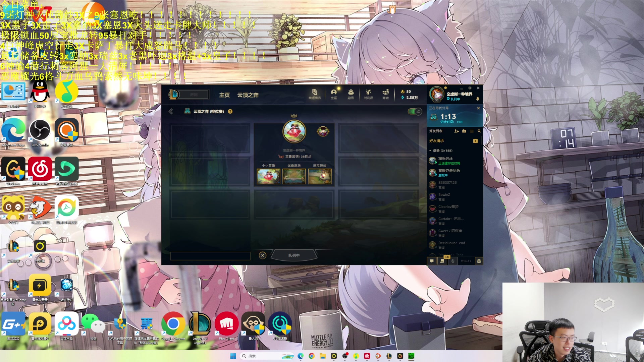Open the client settings gear icon
Viewport: 644px width, 362px height.
[470, 88]
